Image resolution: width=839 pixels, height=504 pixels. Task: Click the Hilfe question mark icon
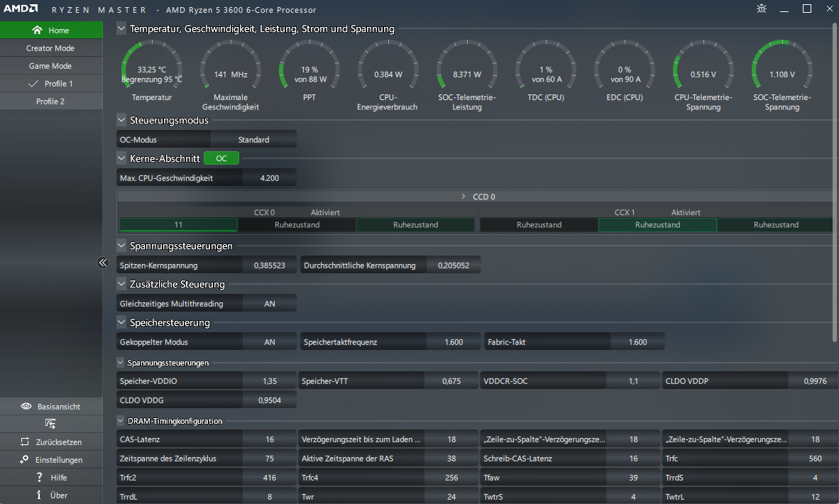coord(39,477)
